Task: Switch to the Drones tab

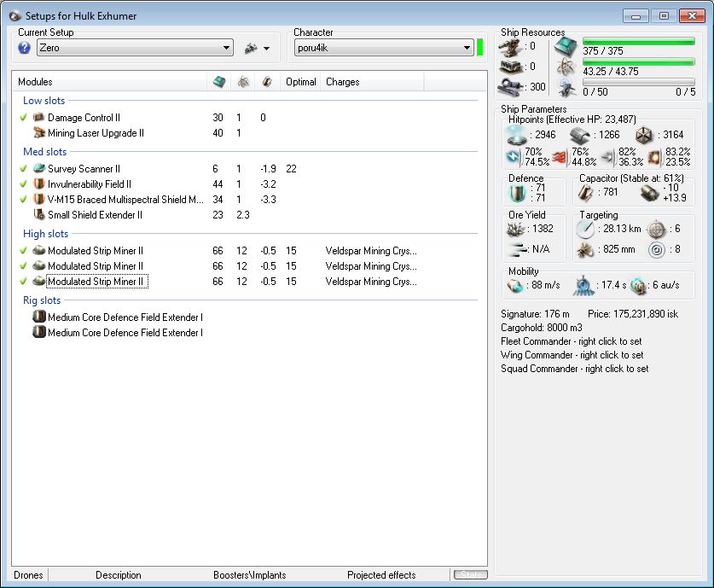Action: pyautogui.click(x=28, y=575)
